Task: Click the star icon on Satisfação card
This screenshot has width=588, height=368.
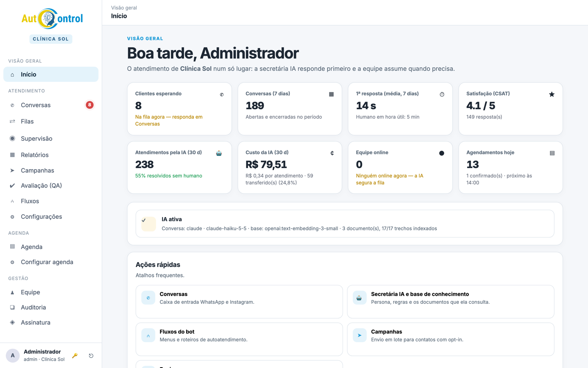Action: click(x=552, y=94)
